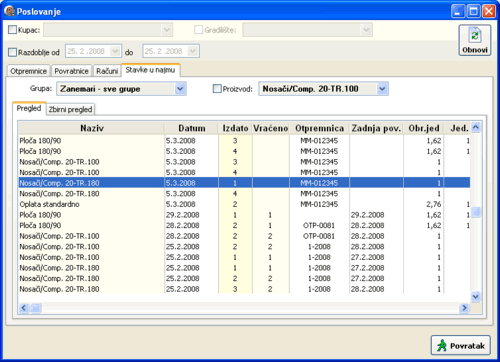
Task: Select the Oplata standardno row
Action: (244, 204)
